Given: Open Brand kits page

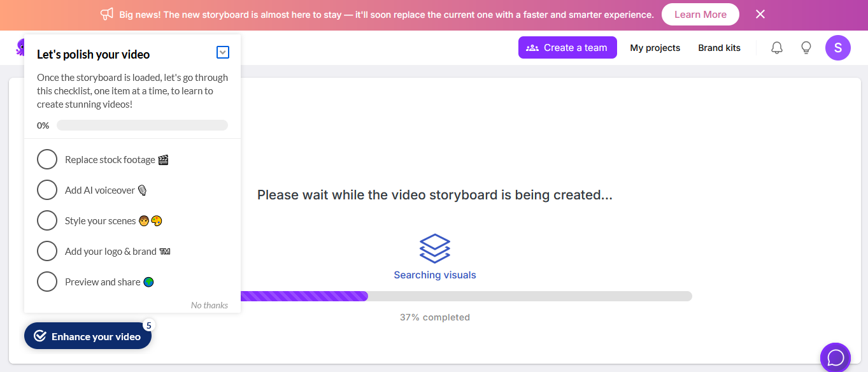Looking at the screenshot, I should [x=719, y=48].
